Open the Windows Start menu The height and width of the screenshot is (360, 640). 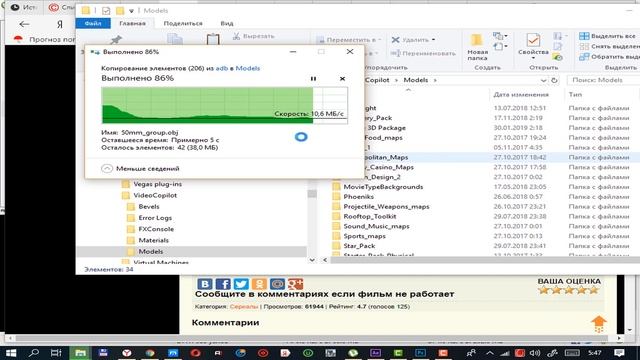pos(11,353)
